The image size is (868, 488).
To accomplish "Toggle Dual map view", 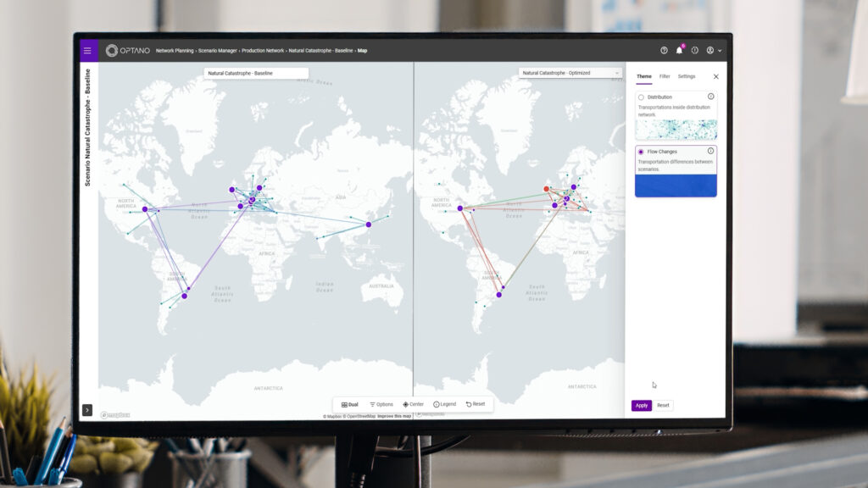I will click(x=349, y=404).
